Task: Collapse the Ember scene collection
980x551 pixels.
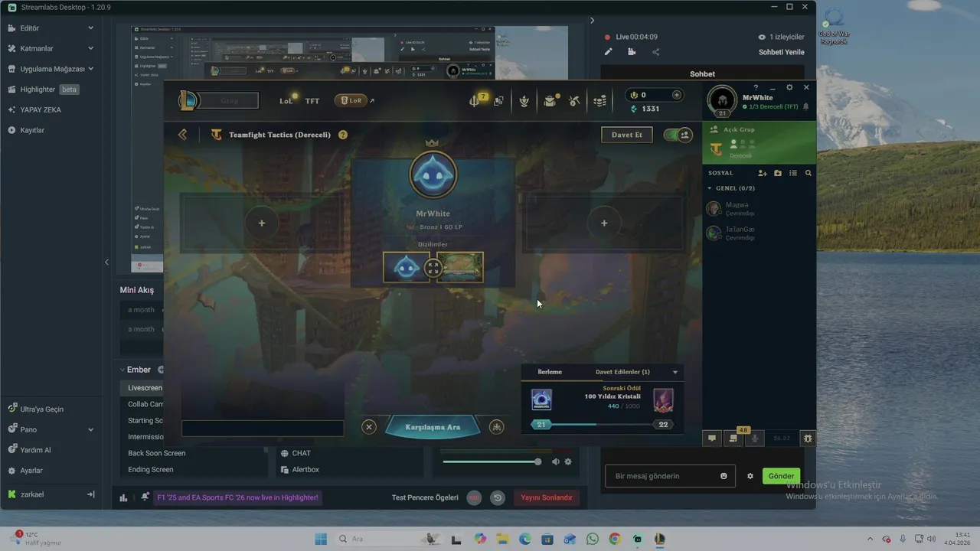Action: (x=122, y=370)
